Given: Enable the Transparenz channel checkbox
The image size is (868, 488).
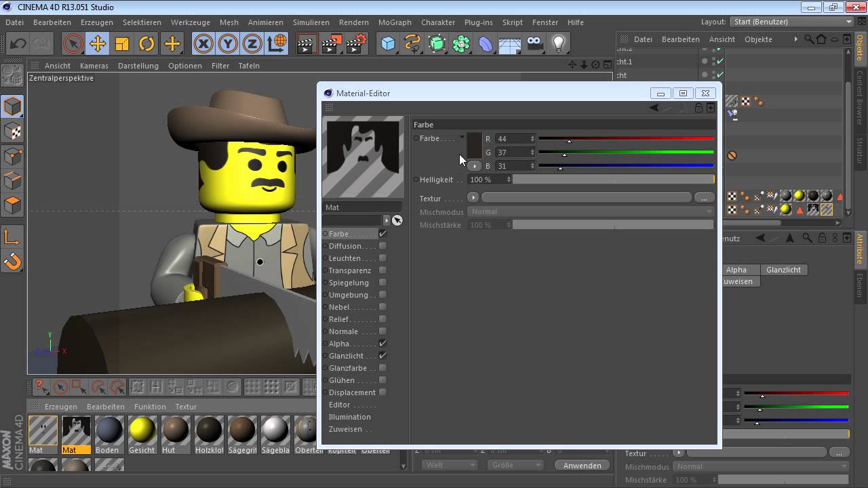Looking at the screenshot, I should pyautogui.click(x=382, y=270).
